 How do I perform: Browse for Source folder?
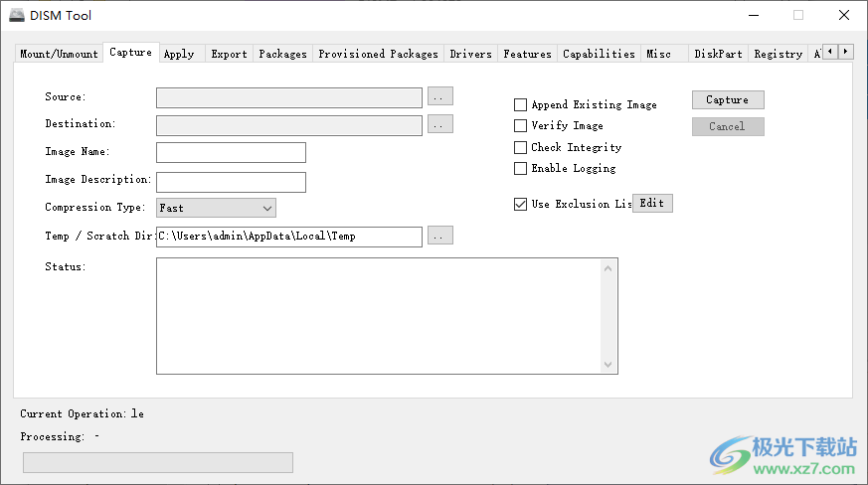pos(440,96)
